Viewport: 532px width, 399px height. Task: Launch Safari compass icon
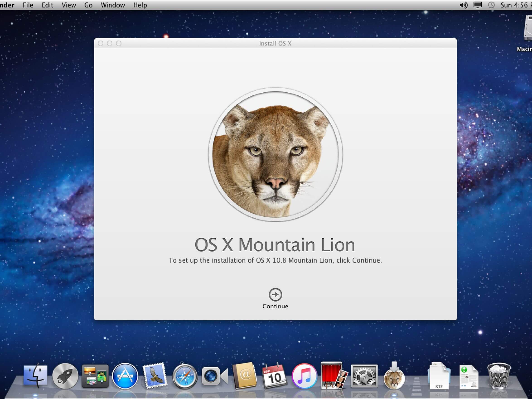185,376
